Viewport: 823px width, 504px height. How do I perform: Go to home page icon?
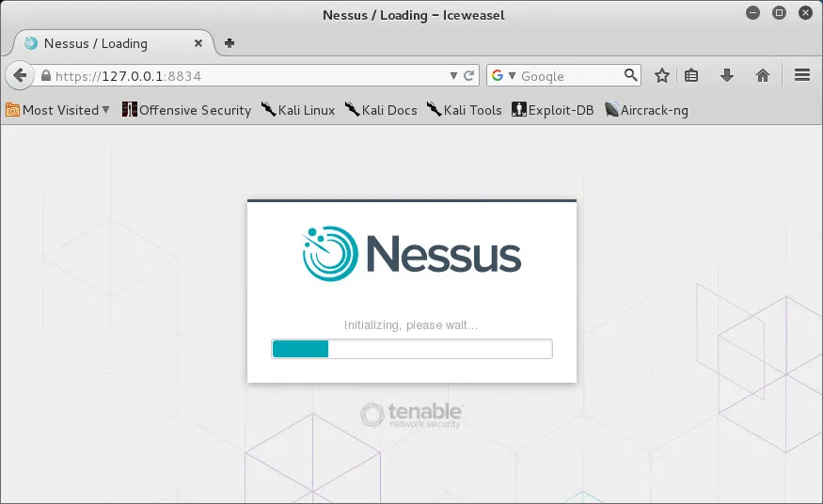(x=762, y=75)
